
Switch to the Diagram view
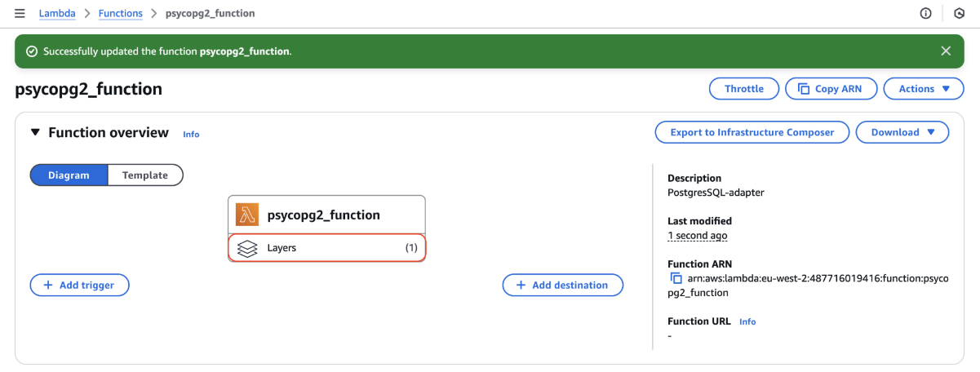tap(69, 175)
